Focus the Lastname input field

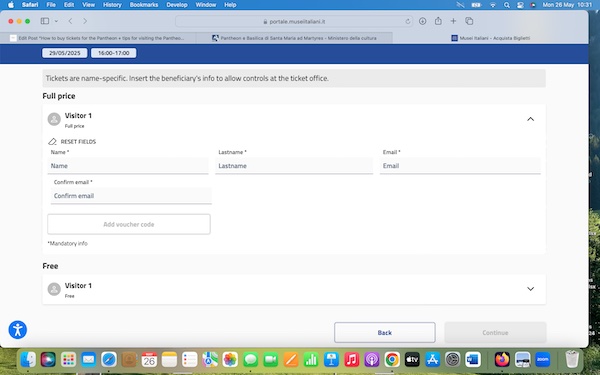pyautogui.click(x=294, y=166)
